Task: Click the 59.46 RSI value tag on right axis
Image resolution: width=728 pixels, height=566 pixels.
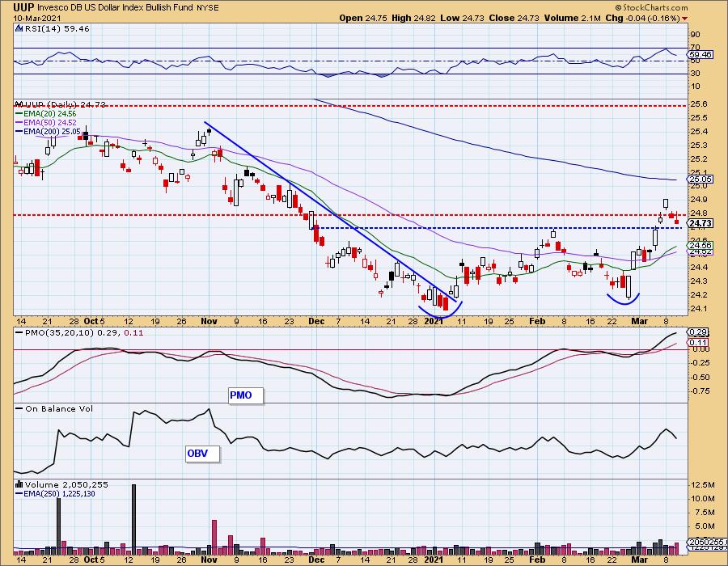Action: (700, 55)
